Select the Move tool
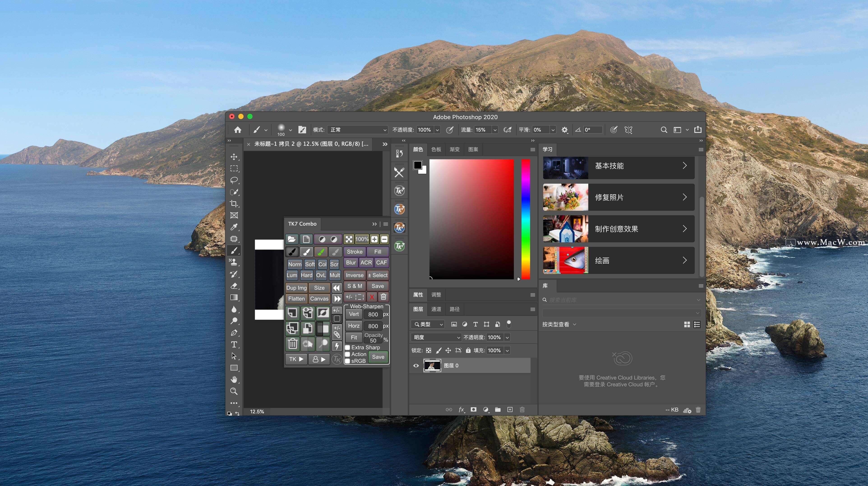868x486 pixels. pos(234,157)
